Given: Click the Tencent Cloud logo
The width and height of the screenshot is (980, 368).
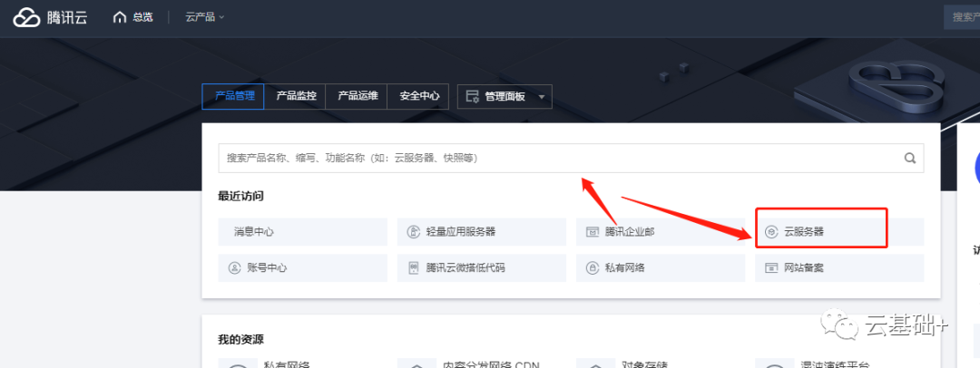Looking at the screenshot, I should tap(50, 17).
